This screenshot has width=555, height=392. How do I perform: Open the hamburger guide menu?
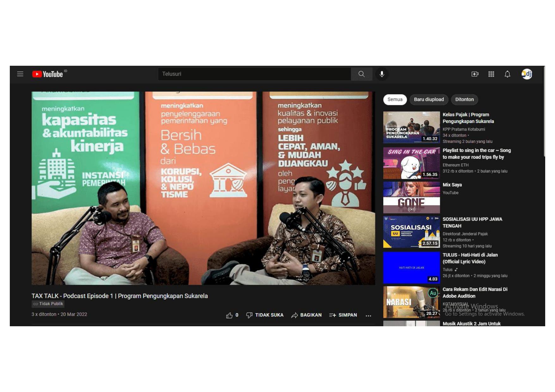(20, 74)
